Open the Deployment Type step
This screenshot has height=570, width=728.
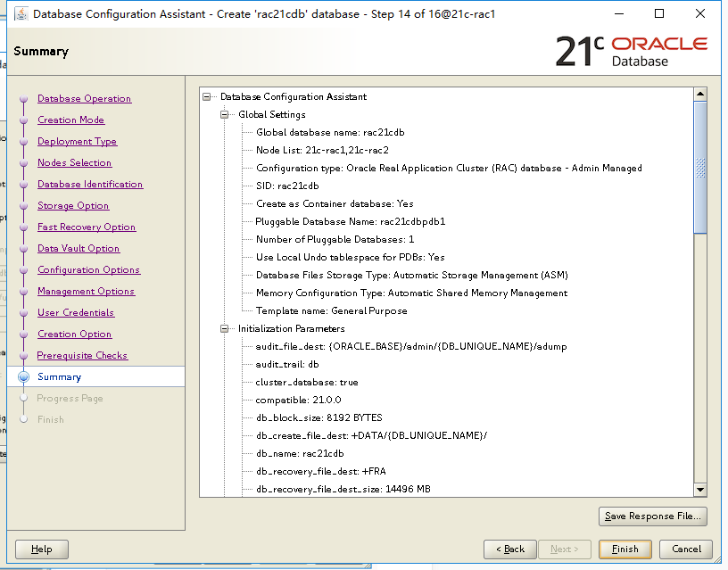(77, 141)
